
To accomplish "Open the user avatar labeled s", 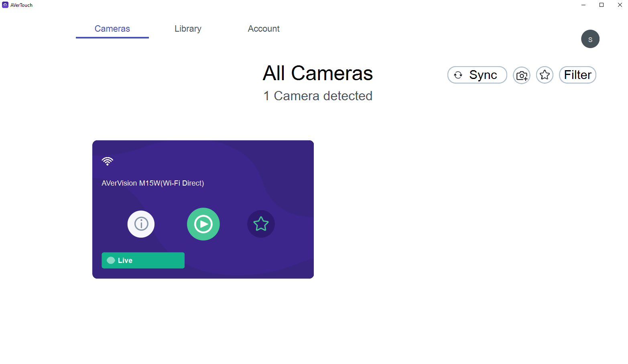I will coord(590,39).
